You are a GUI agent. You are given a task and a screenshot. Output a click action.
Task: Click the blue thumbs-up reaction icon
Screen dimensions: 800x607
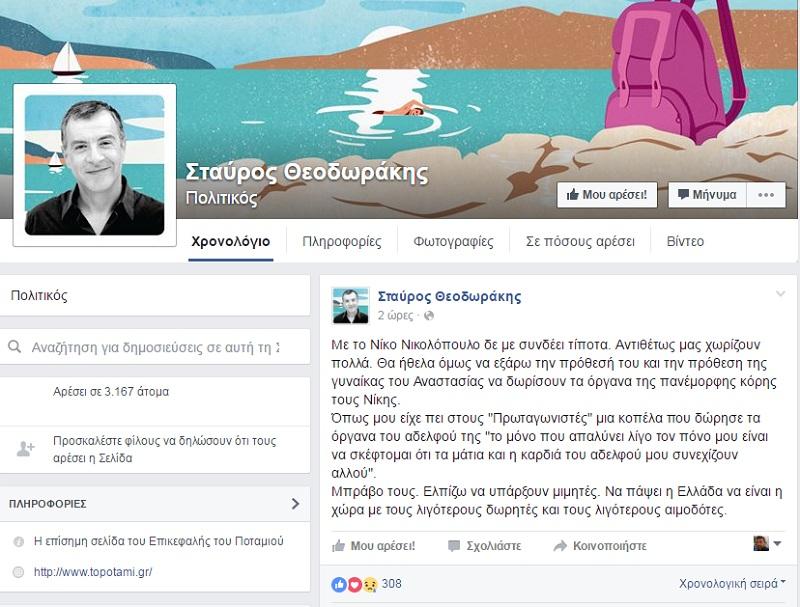tap(339, 585)
